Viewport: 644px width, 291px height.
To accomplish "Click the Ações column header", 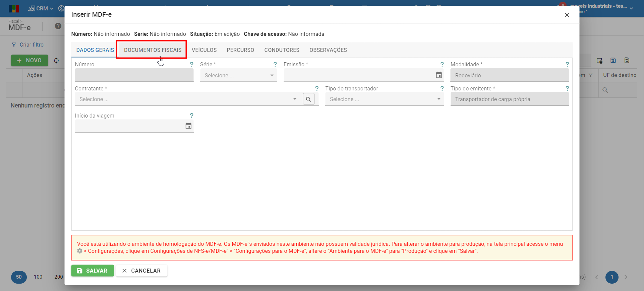I will 35,75.
